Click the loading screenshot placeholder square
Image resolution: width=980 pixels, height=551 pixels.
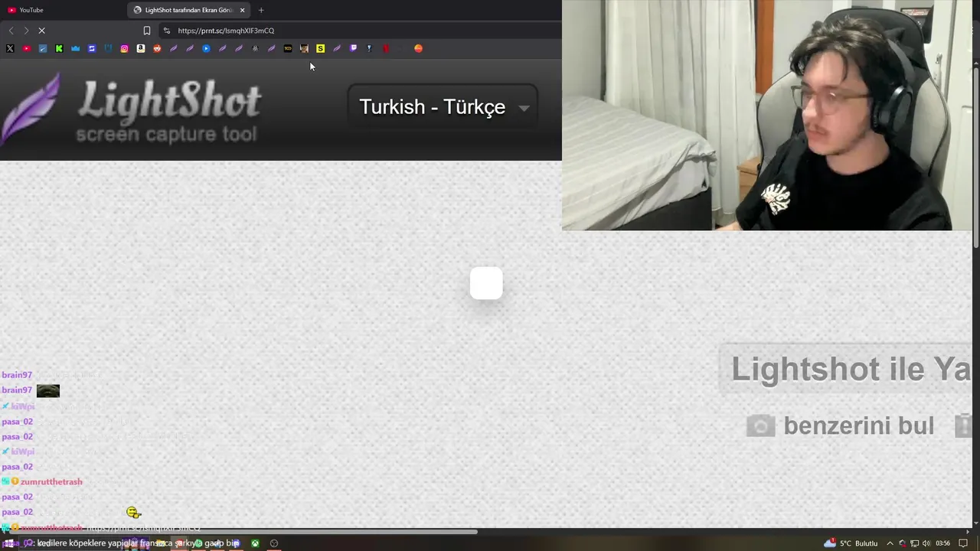486,283
